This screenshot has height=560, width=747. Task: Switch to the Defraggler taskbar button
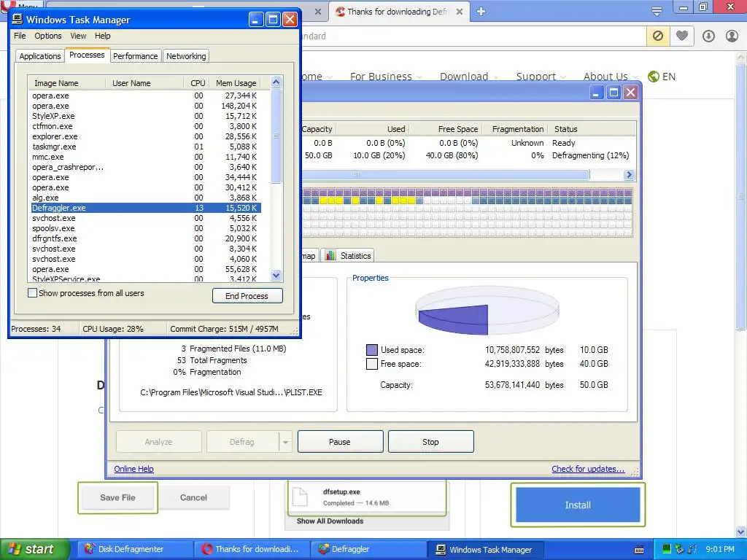[368, 549]
